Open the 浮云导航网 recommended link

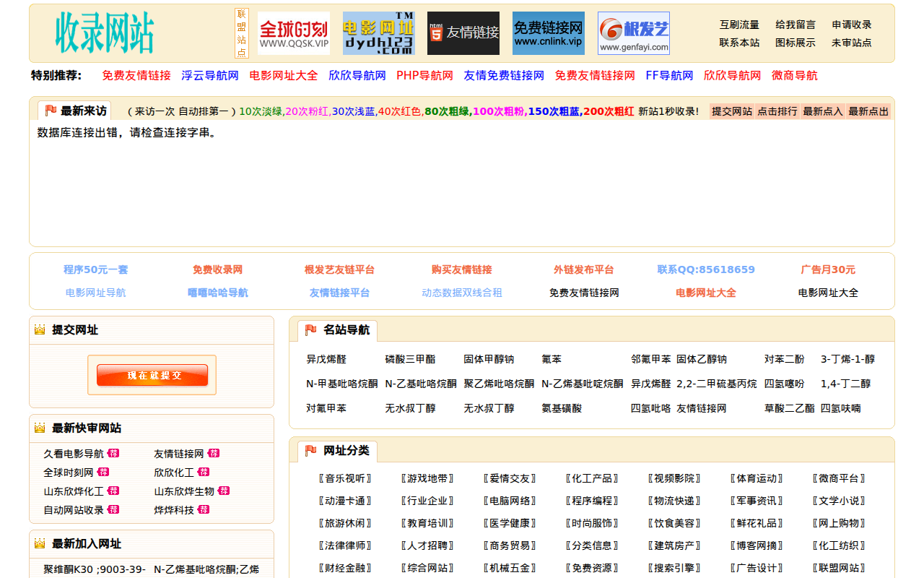pos(209,76)
